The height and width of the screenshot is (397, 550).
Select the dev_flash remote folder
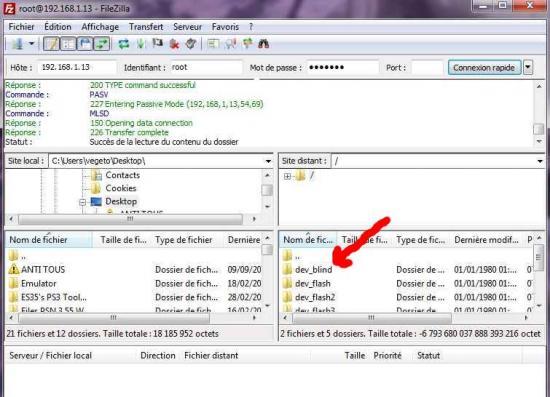click(313, 283)
